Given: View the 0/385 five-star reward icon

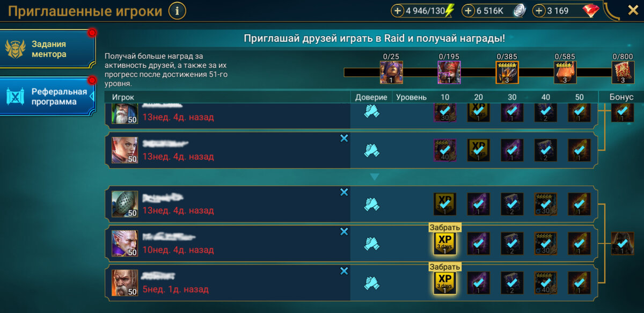Looking at the screenshot, I should click(507, 72).
